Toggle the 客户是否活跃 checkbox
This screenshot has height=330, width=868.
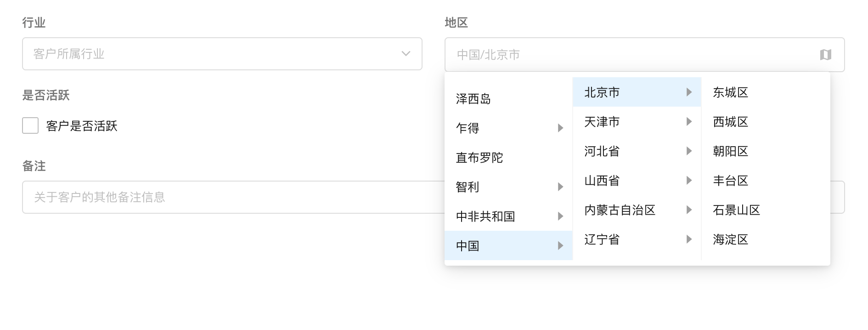click(x=30, y=125)
